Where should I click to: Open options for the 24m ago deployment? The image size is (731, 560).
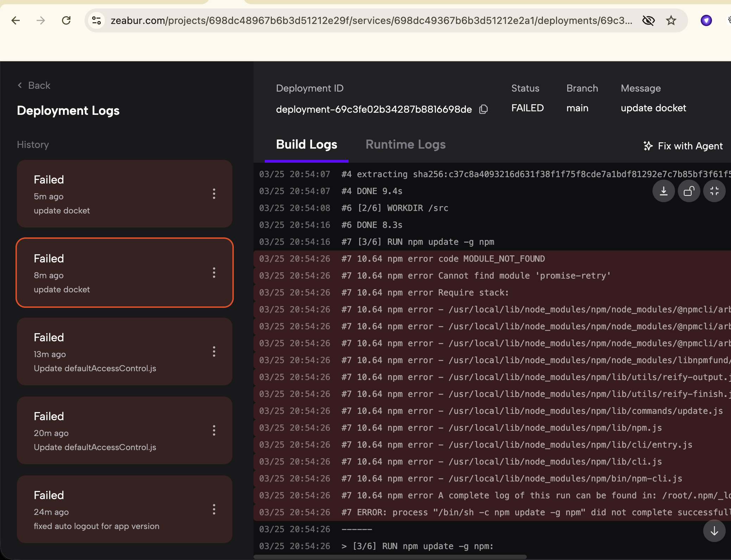click(x=214, y=509)
